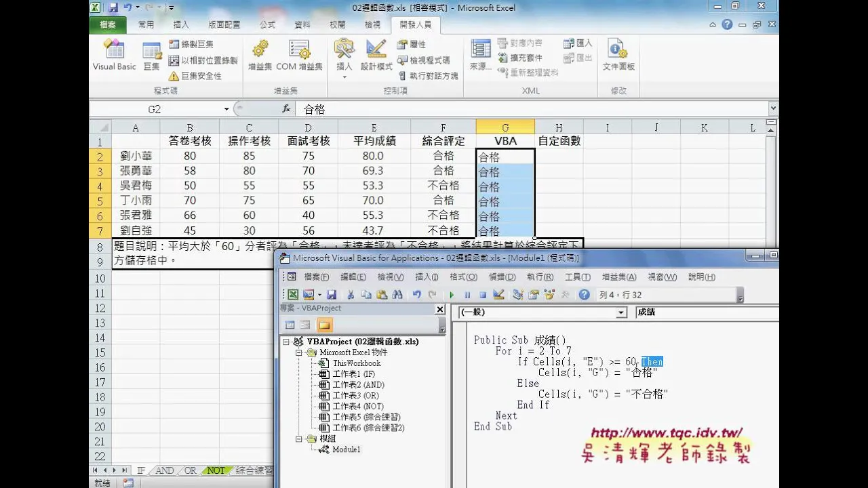Close the 專案 - VBAProject pane
The image size is (868, 488).
coord(440,309)
